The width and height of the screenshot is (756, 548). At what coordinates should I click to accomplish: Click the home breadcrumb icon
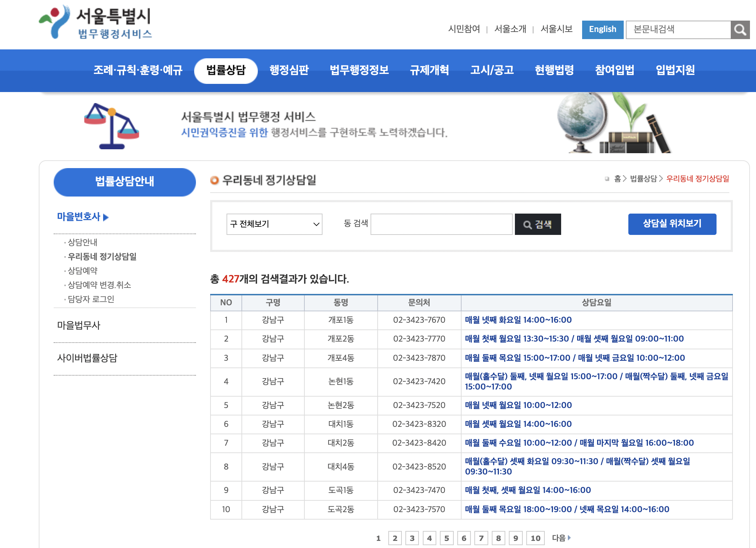click(x=607, y=179)
